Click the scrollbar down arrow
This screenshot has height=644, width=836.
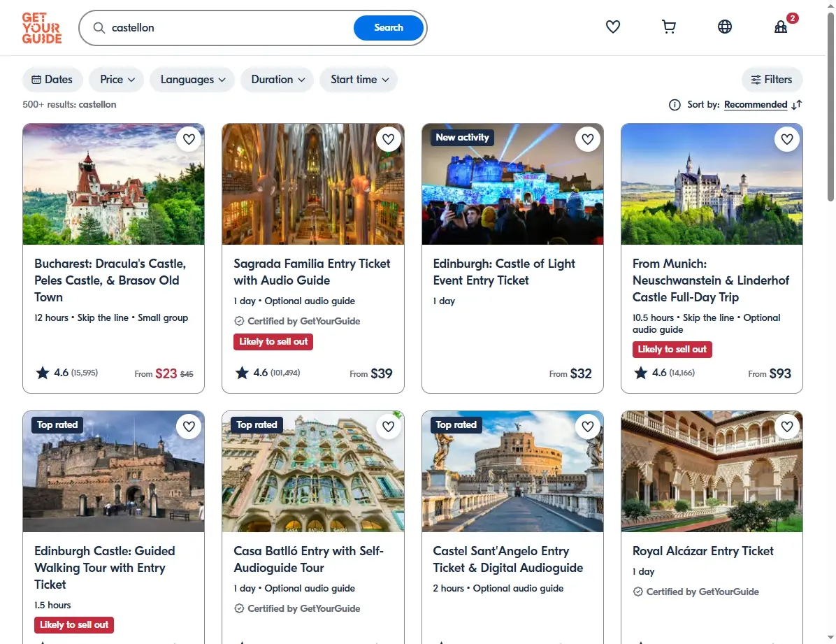point(830,638)
